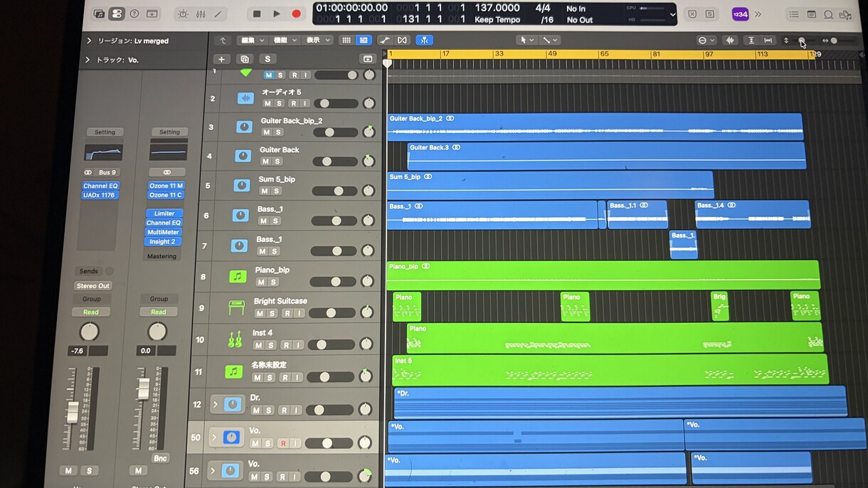The width and height of the screenshot is (868, 488).
Task: Open the left-click pointer tool menu
Action: pyautogui.click(x=526, y=41)
